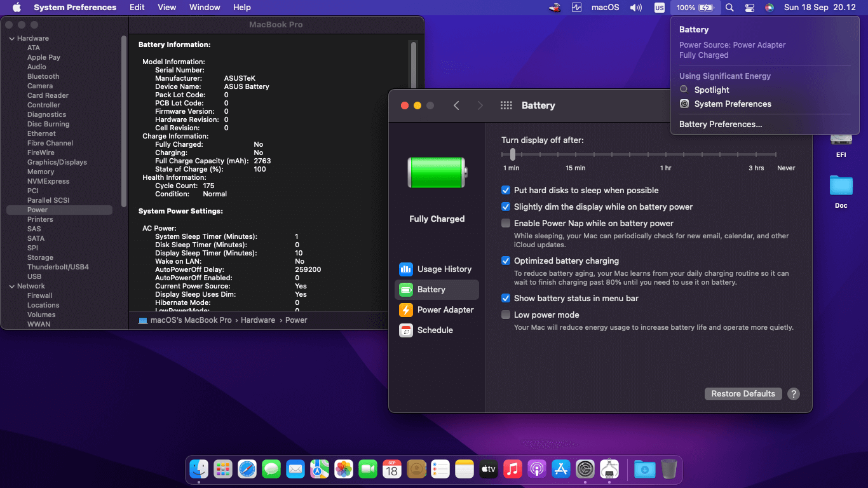Image resolution: width=868 pixels, height=488 pixels.
Task: Launch Safari from the Dock
Action: coord(247,470)
